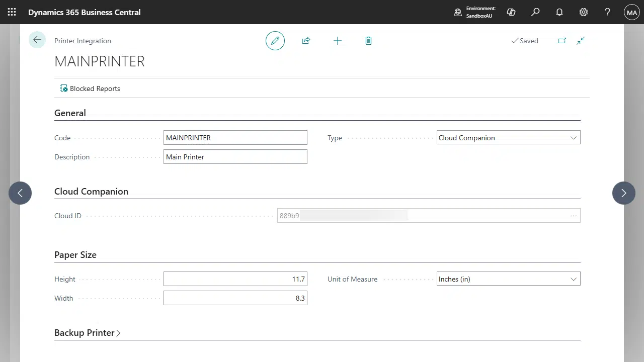Screen dimensions: 644x362
Task: Go to next record arrow
Action: click(x=623, y=193)
